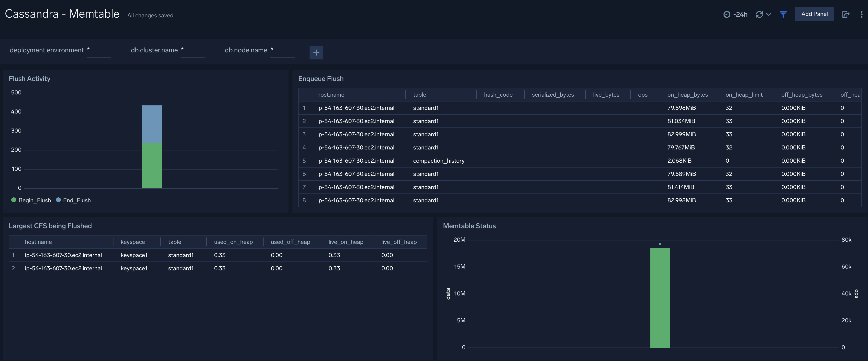Select row 2 keyspace1 cell in Largest CFS
This screenshot has width=868, height=361.
point(134,268)
